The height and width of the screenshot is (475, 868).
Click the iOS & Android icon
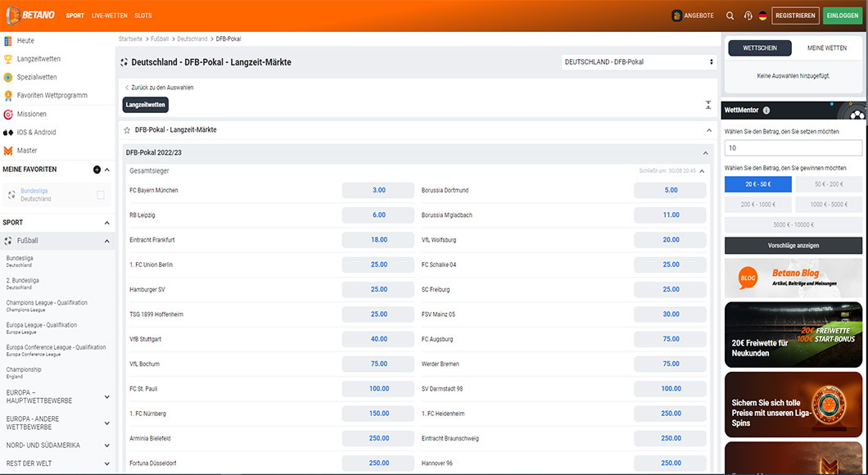[7, 133]
